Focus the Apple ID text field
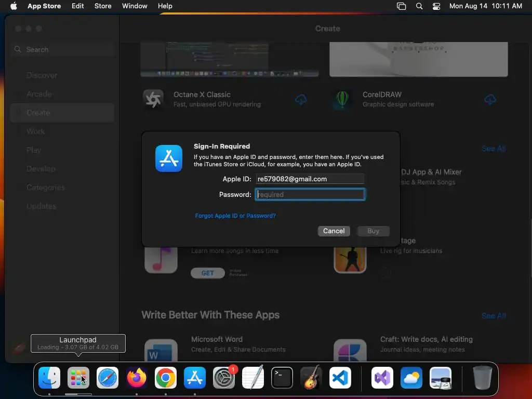This screenshot has height=399, width=532. [310, 179]
